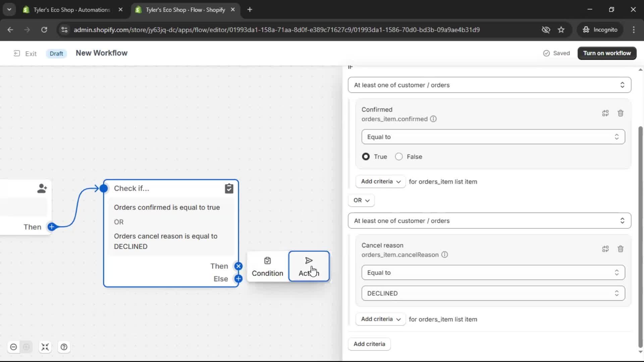Click the checklist icon on the Check if node
This screenshot has height=362, width=644.
(229, 188)
